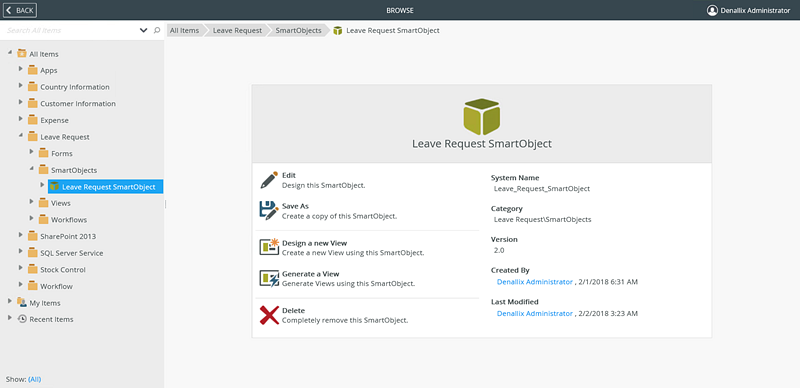Open the search box dropdown arrow
800x388 pixels.
pyautogui.click(x=143, y=31)
